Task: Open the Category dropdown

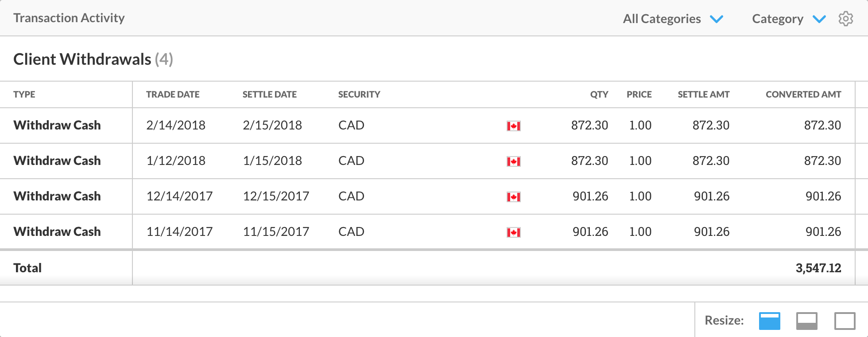Action: pos(778,19)
